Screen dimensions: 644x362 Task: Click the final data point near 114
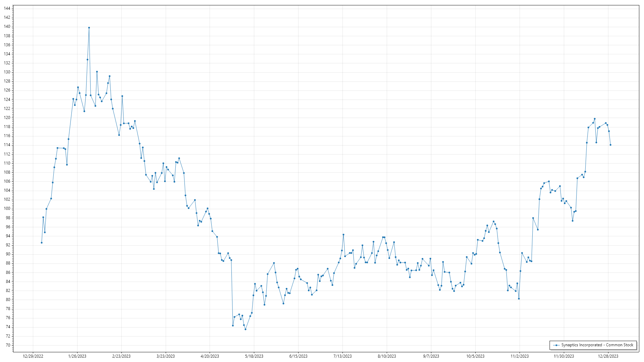(610, 145)
